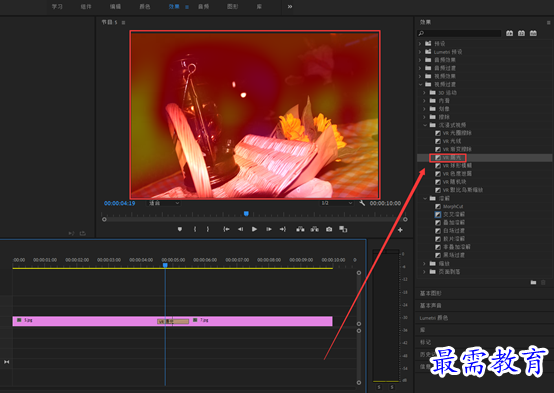This screenshot has height=393, width=554.
Task: Click the Comparison View icon
Action: pos(343,229)
